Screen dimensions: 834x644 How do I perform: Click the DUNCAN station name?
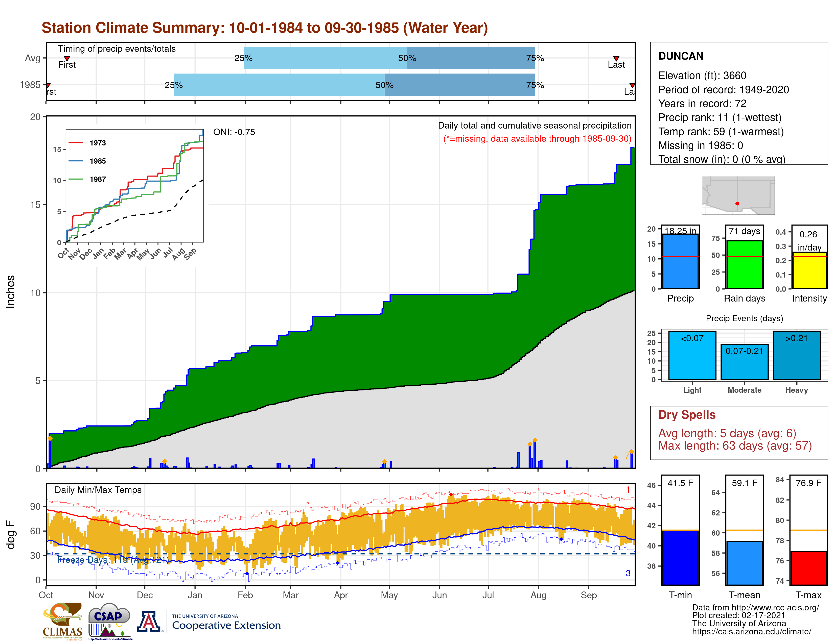coord(681,56)
